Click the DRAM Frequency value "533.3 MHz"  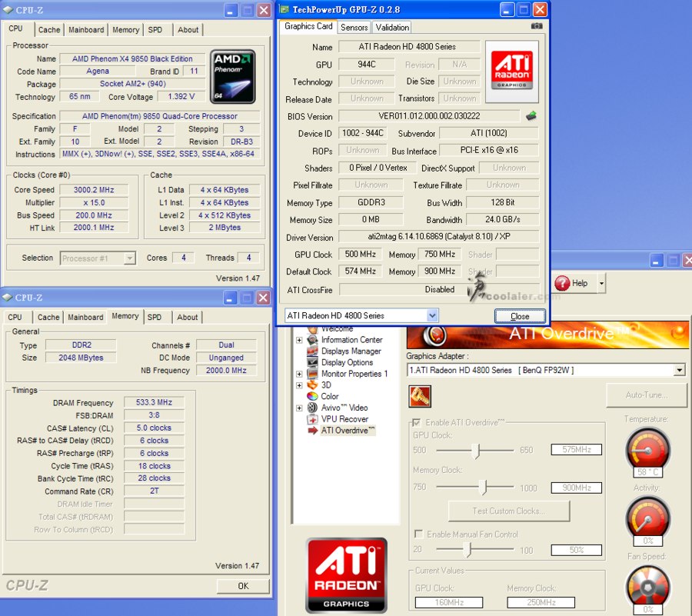(154, 402)
